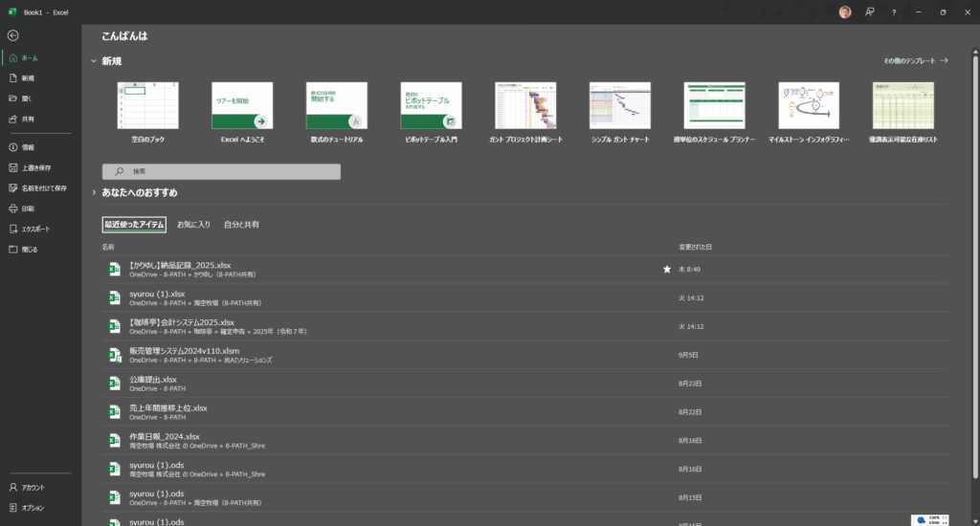Viewport: 980px width, 526px height.
Task: Open 売上年間推移上位.xlsx
Action: [x=525, y=411]
